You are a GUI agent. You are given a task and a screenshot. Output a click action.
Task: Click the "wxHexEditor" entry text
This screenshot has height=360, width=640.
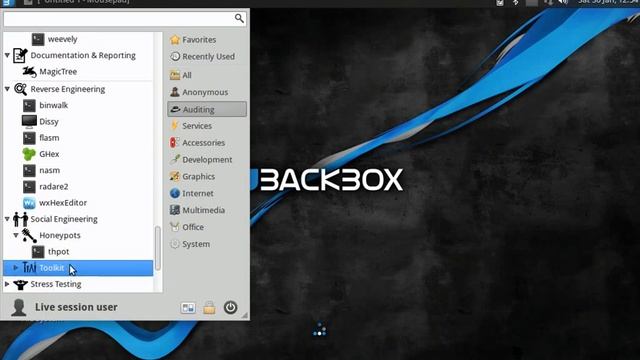pyautogui.click(x=63, y=203)
